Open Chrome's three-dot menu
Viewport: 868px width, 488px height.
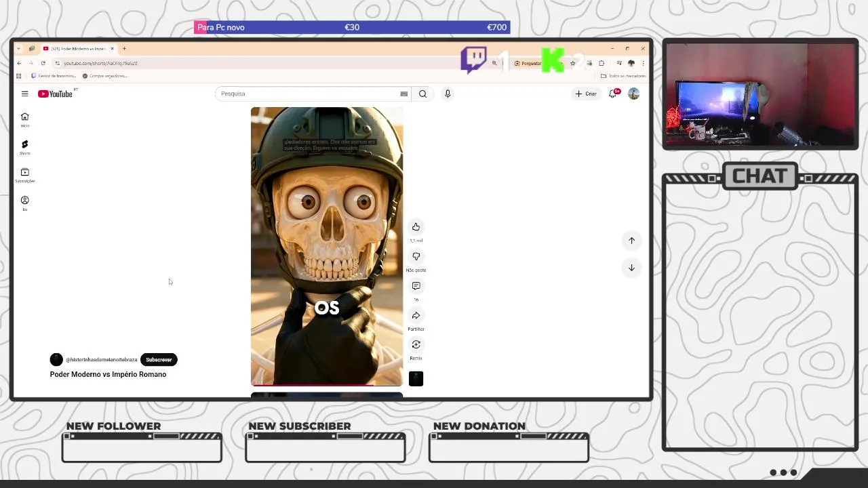tap(643, 63)
